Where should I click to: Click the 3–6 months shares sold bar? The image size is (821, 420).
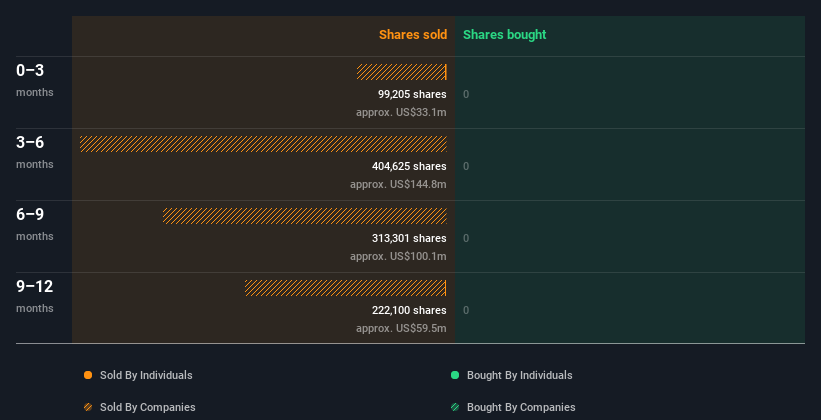[x=263, y=143]
